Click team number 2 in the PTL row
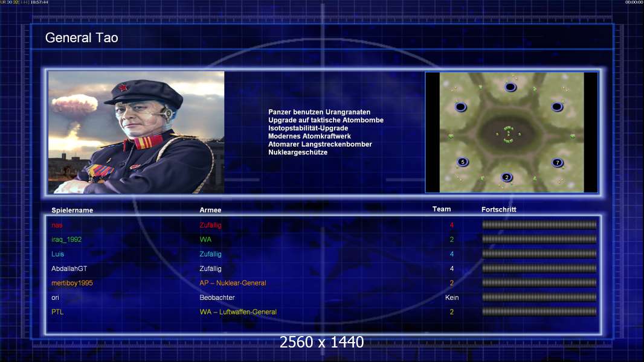The width and height of the screenshot is (644, 362). click(452, 312)
